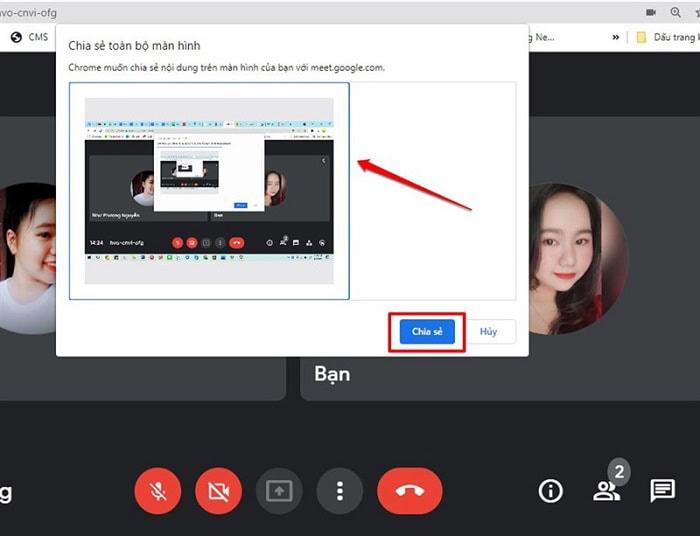Select the Bạn video tile
The image size is (700, 536).
tap(500, 372)
